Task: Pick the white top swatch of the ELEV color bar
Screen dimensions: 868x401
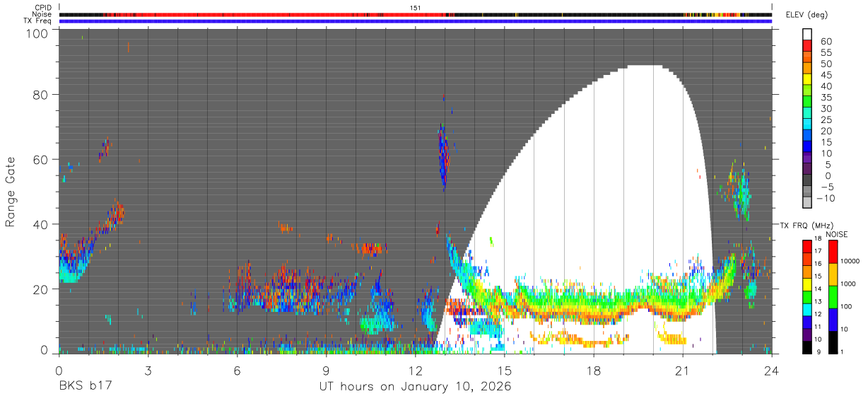Action: [x=807, y=35]
